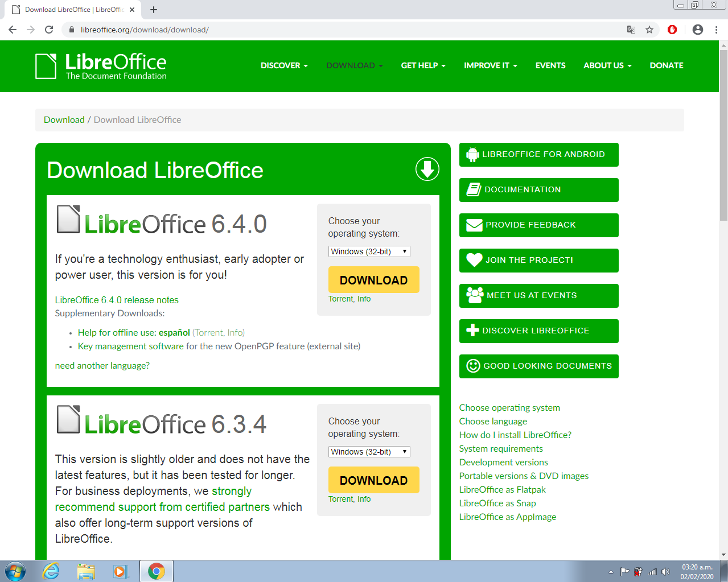Open How do I install LibreOffice? link
Image resolution: width=728 pixels, height=582 pixels.
[515, 435]
